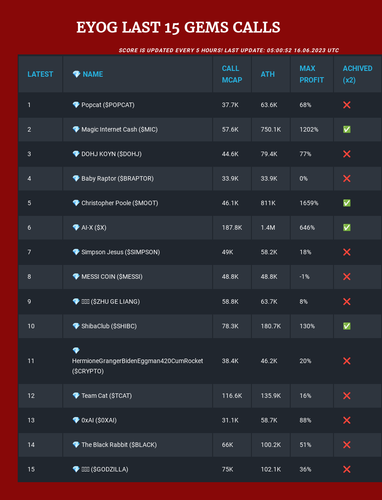
Task: Select the Popcat ($POPCAT) name text
Action: (108, 105)
